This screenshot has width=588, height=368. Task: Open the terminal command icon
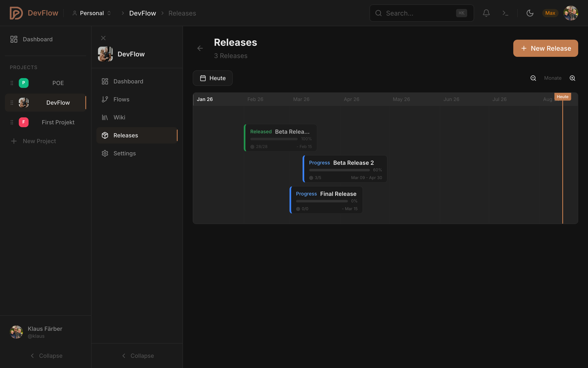pyautogui.click(x=505, y=13)
